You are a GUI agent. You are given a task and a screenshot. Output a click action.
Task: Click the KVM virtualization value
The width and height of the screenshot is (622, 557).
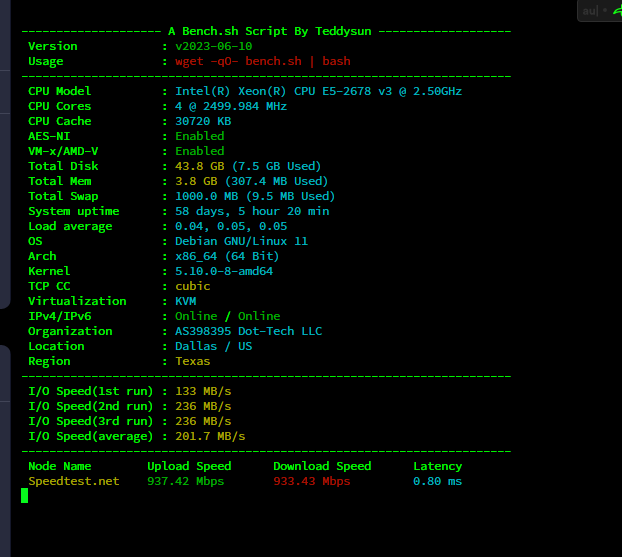[x=185, y=301]
